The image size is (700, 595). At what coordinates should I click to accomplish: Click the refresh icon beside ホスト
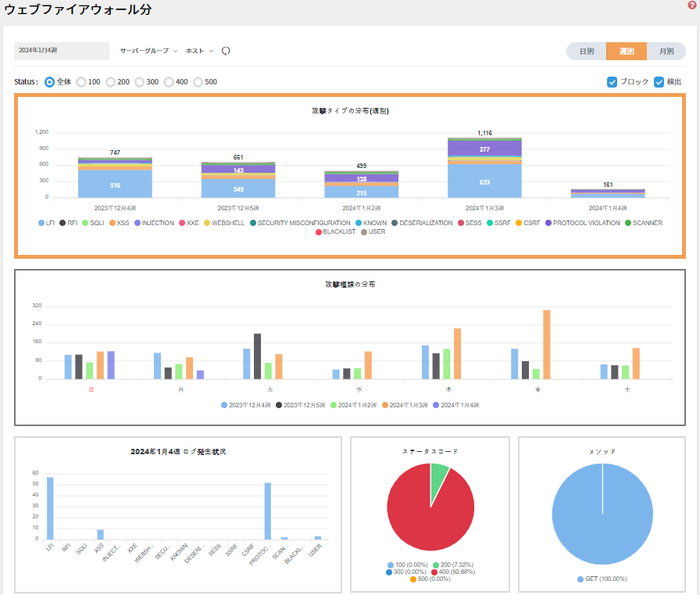tap(226, 51)
